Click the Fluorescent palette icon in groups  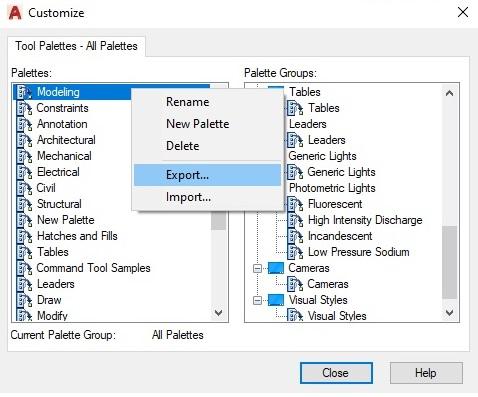[x=295, y=204]
